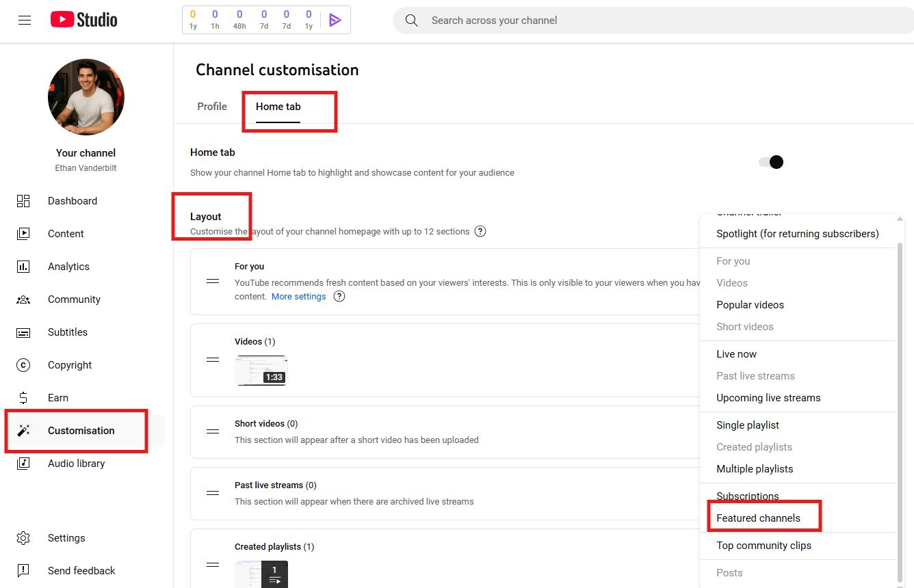914x588 pixels.
Task: Click the video thumbnail under Videos section
Action: [x=261, y=371]
